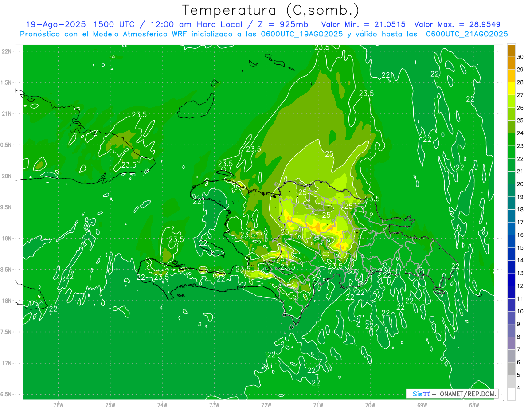This screenshot has height=411, width=532.
Task: Select initialization time "0600UTC_19AGO2025"
Action: pyautogui.click(x=302, y=34)
